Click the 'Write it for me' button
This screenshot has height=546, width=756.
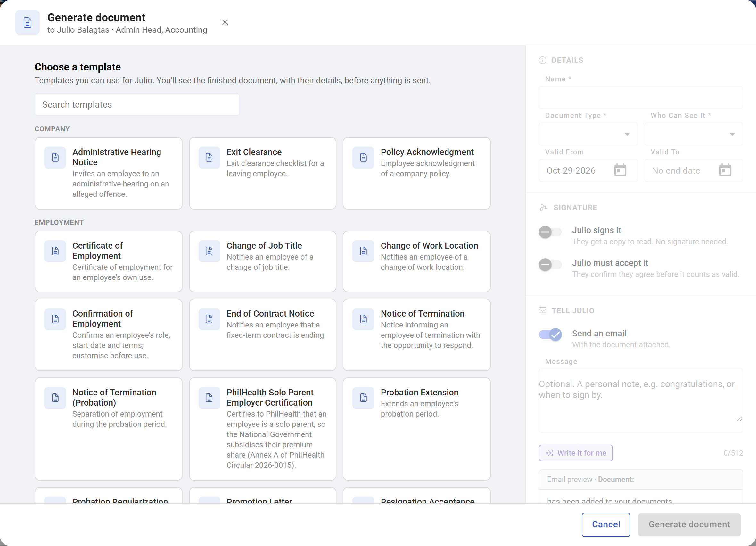tap(576, 453)
